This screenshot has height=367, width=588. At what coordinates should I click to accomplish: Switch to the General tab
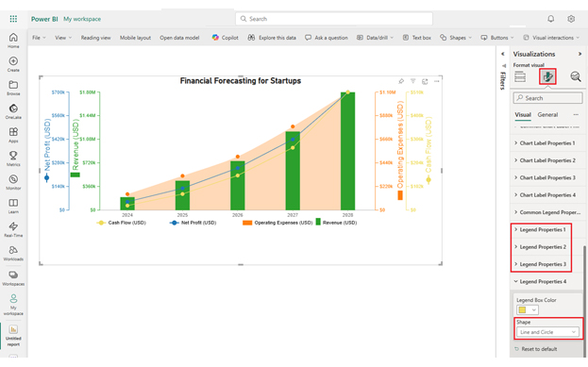coord(547,115)
